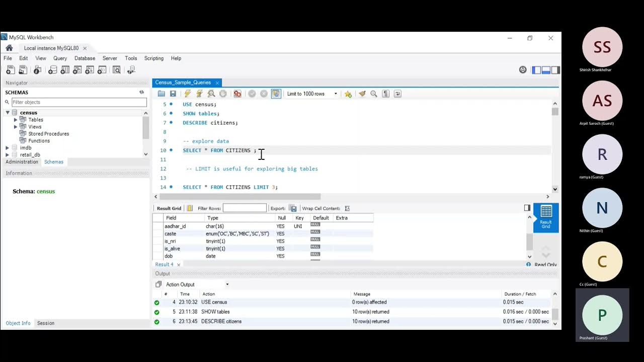
Task: Select the DESCRIBE citizens output row
Action: pyautogui.click(x=352, y=321)
